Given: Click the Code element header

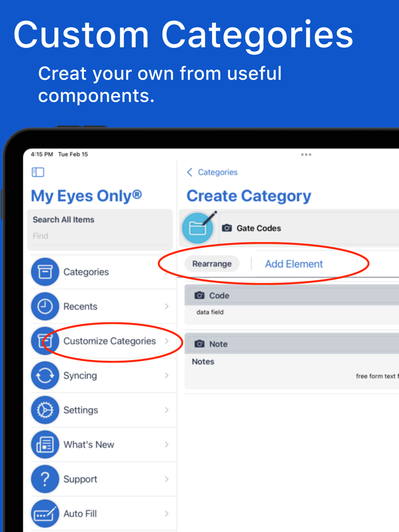Looking at the screenshot, I should [x=292, y=295].
